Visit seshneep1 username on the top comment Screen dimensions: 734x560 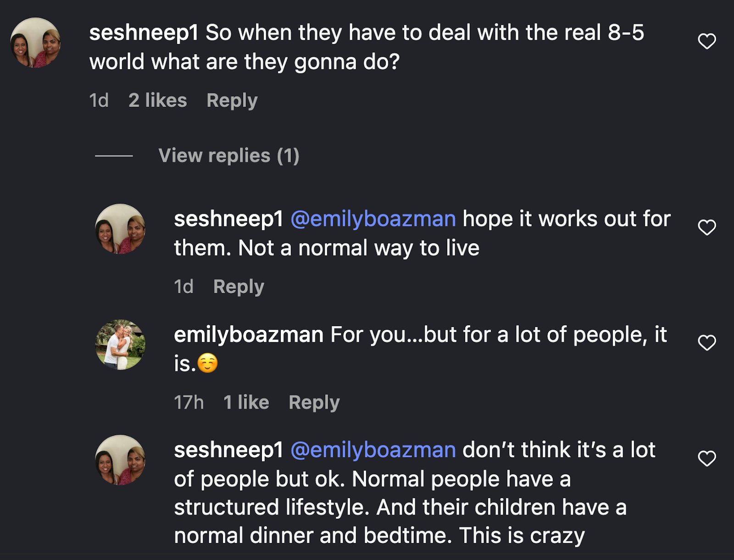click(x=144, y=33)
